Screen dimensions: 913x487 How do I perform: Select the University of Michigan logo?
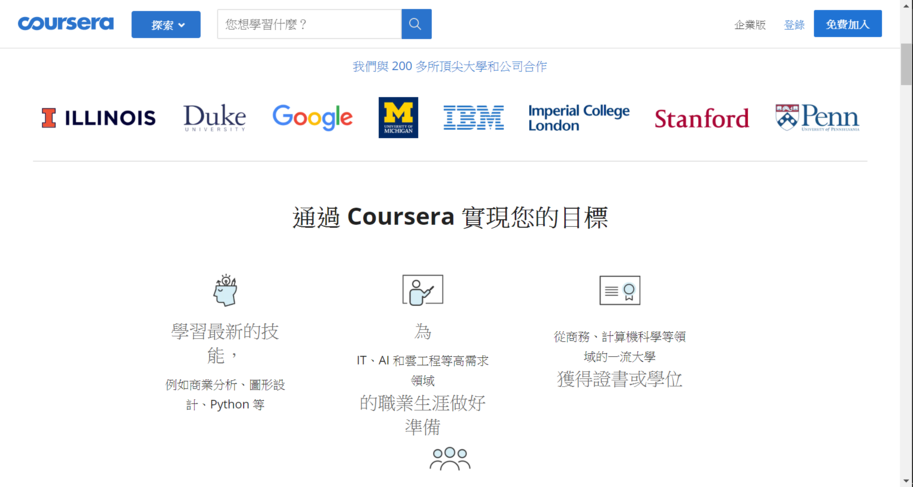398,118
